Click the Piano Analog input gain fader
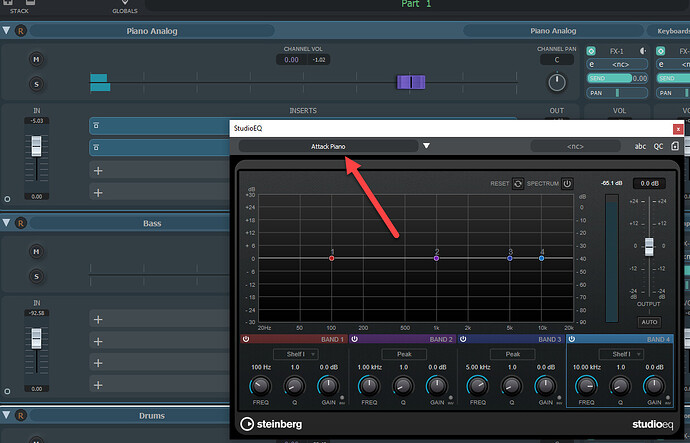The height and width of the screenshot is (443, 690). (x=37, y=146)
